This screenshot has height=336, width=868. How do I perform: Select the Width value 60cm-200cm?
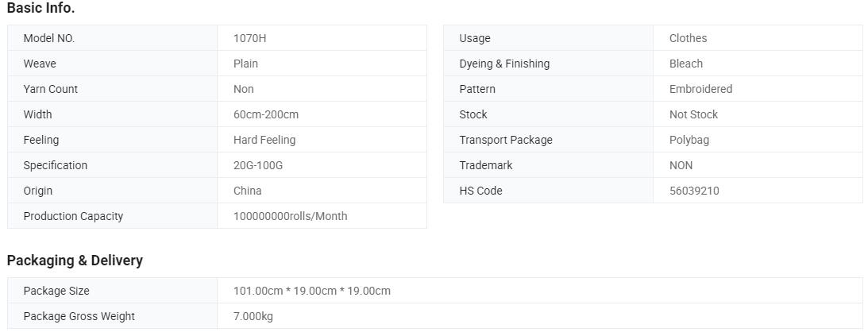(x=266, y=114)
